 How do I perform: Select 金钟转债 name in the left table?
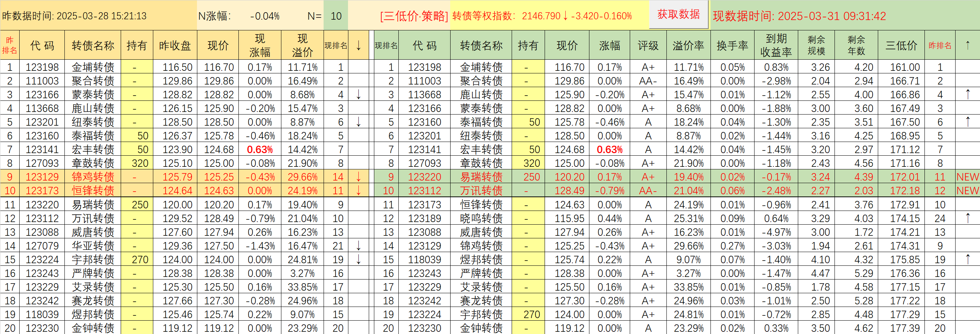click(93, 328)
